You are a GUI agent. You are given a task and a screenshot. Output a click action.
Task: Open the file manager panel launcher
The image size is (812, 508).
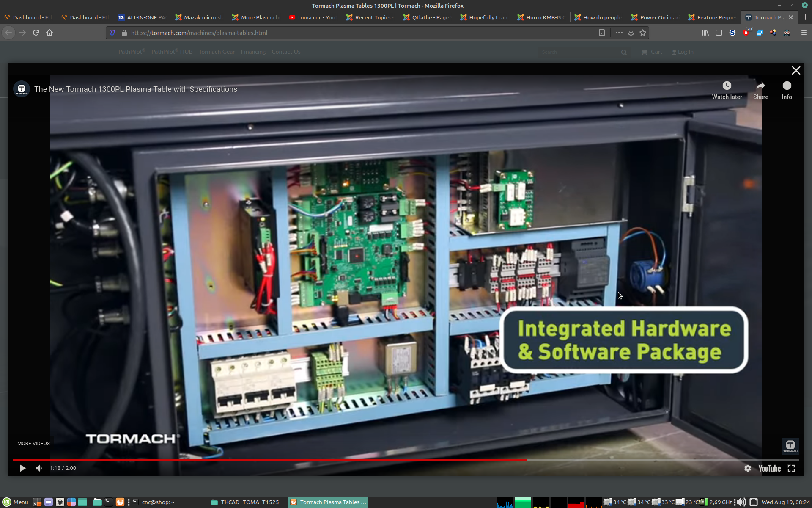[97, 502]
